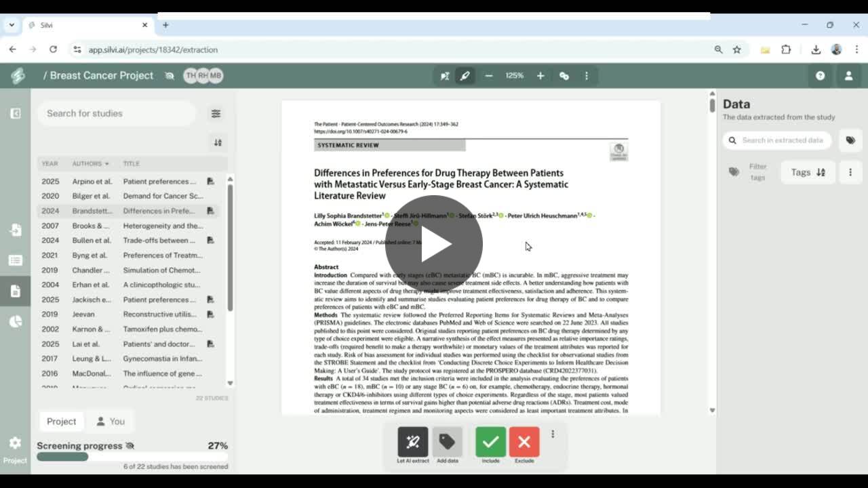868x488 pixels.
Task: Select the highlighter tool in the top toolbar
Action: click(465, 75)
